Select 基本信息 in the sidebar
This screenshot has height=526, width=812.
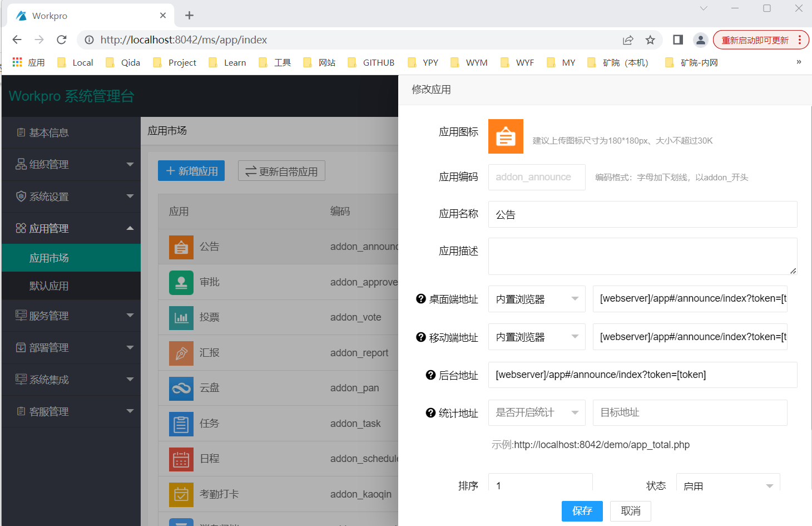tap(49, 132)
